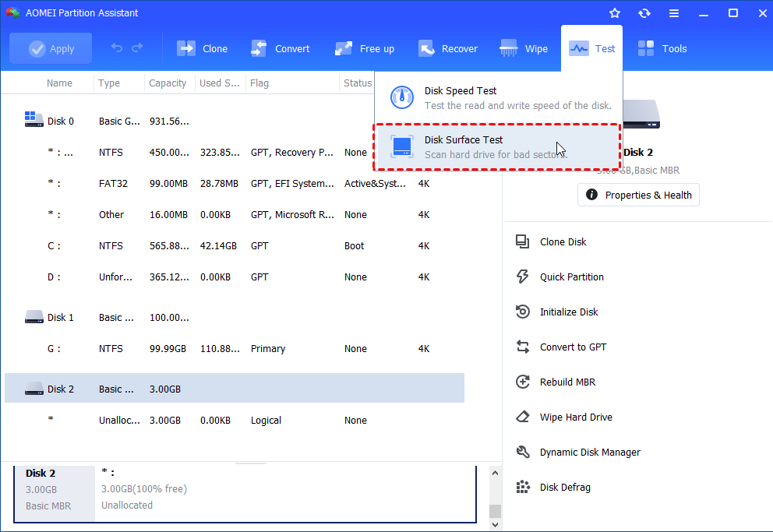
Task: Click the Disk 2 drive icon in list
Action: click(34, 388)
